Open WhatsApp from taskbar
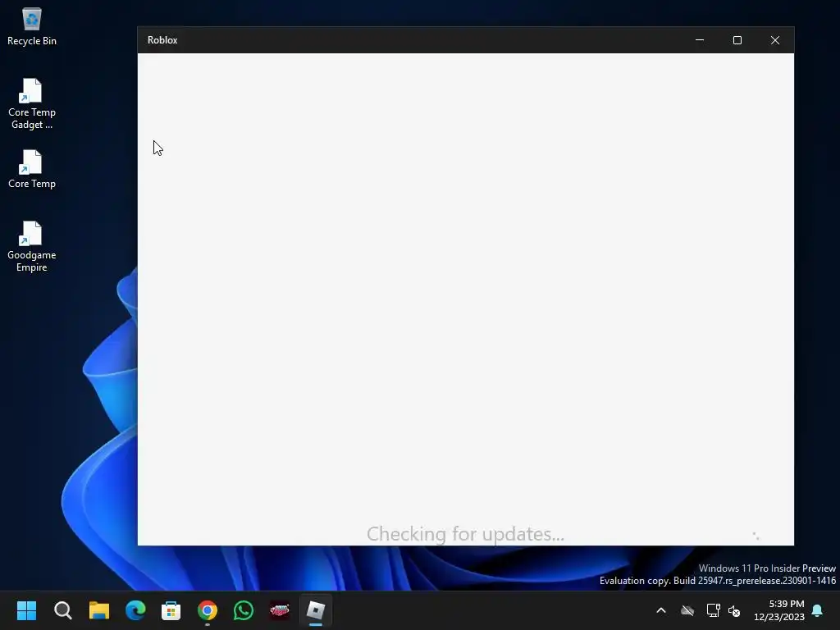840x630 pixels. pyautogui.click(x=244, y=610)
